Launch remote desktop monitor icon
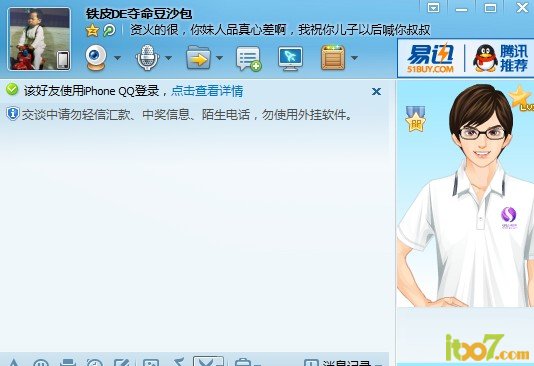The height and width of the screenshot is (366, 534). pos(290,59)
